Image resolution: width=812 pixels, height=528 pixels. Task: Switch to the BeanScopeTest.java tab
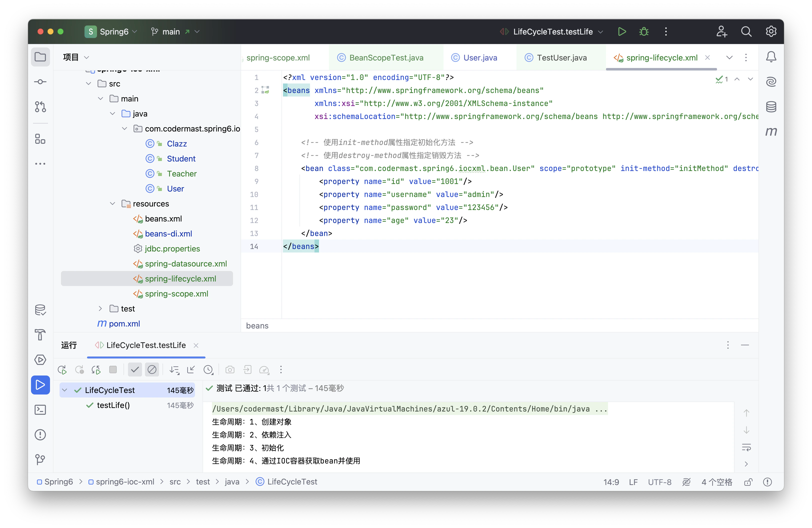[386, 58]
